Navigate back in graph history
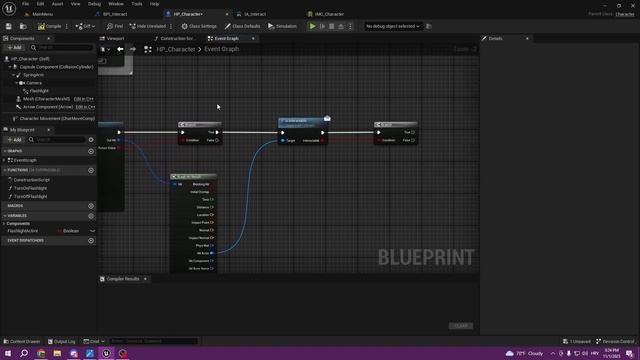The height and width of the screenshot is (360, 640). pyautogui.click(x=120, y=49)
